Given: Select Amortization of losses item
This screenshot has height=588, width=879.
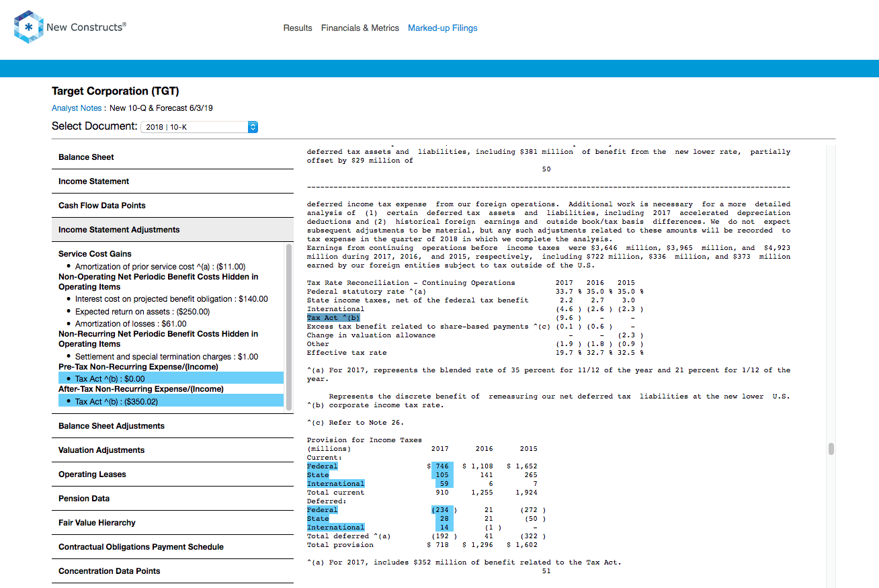Looking at the screenshot, I should (131, 324).
